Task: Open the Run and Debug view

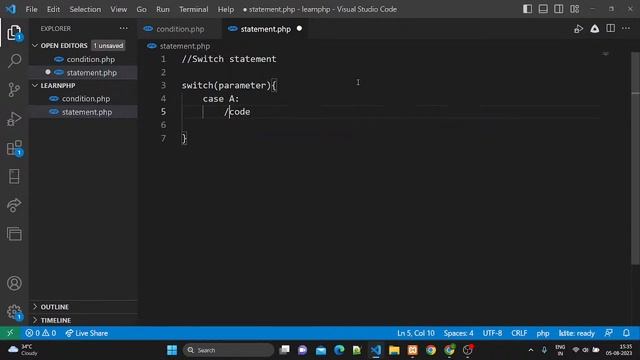Action: pos(14,119)
